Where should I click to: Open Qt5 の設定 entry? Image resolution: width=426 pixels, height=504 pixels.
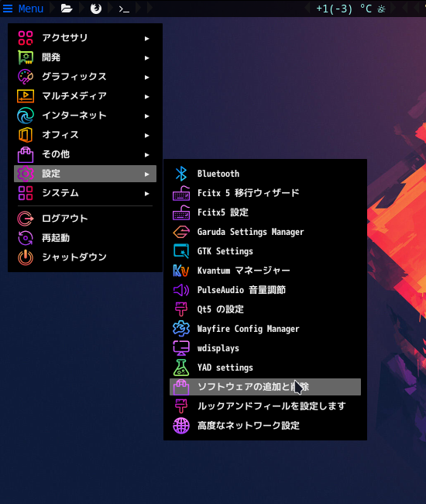tap(265, 309)
